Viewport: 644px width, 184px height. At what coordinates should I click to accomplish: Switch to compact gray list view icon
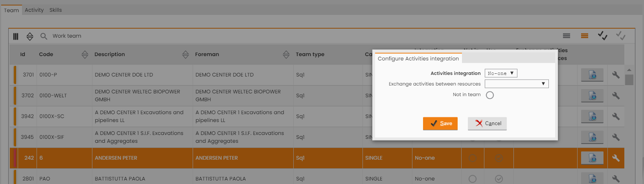[x=567, y=36]
